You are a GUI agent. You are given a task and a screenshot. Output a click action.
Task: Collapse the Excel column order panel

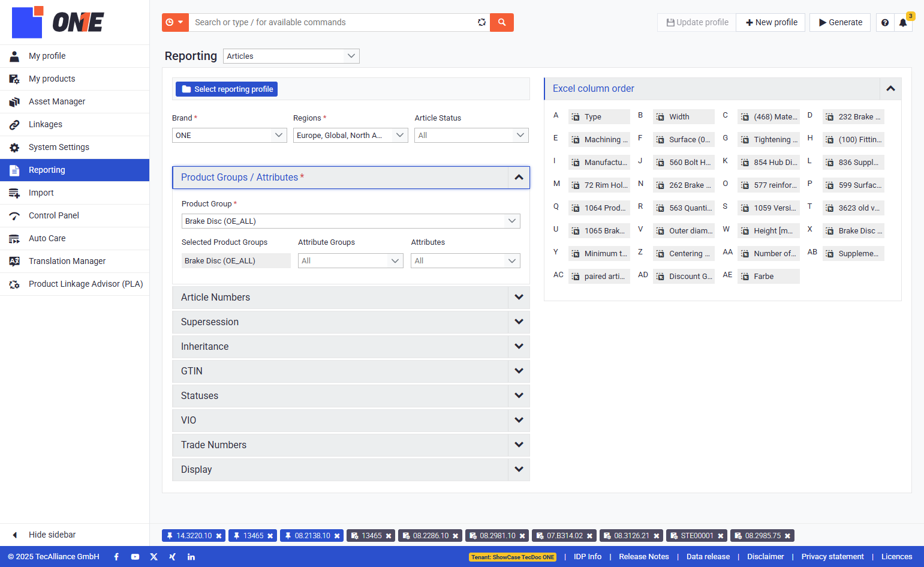(890, 89)
